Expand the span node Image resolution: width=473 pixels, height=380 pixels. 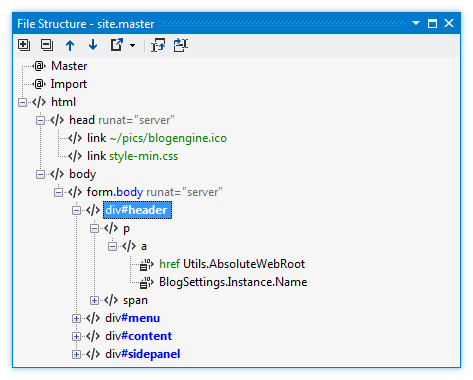[94, 300]
